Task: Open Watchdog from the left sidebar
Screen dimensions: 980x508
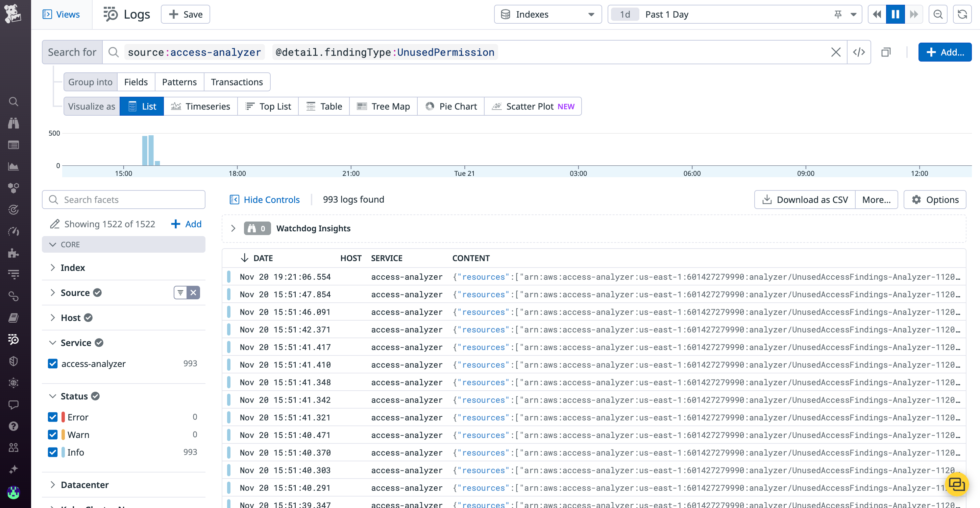Action: [14, 123]
